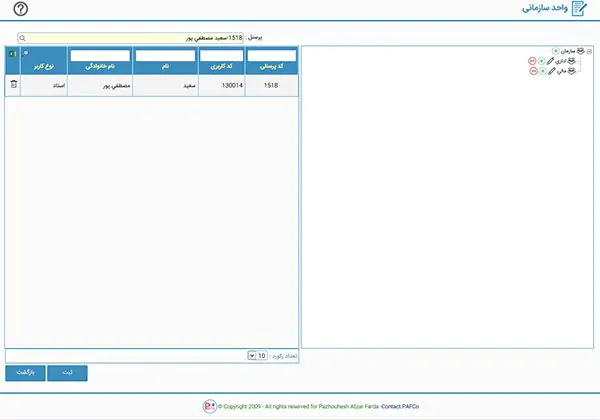Export the table with the Excel icon
Screen dimensions: 600x420
(x=13, y=54)
